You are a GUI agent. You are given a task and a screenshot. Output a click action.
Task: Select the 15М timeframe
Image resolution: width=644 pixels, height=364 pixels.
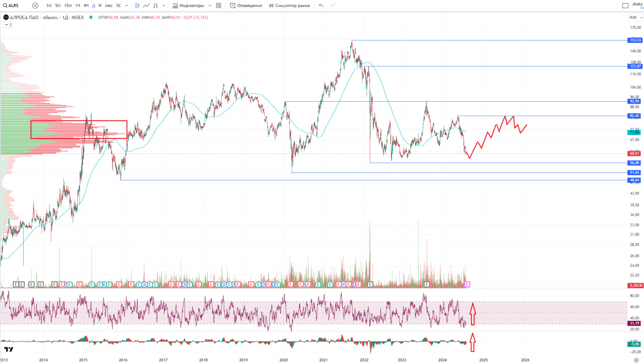(67, 6)
